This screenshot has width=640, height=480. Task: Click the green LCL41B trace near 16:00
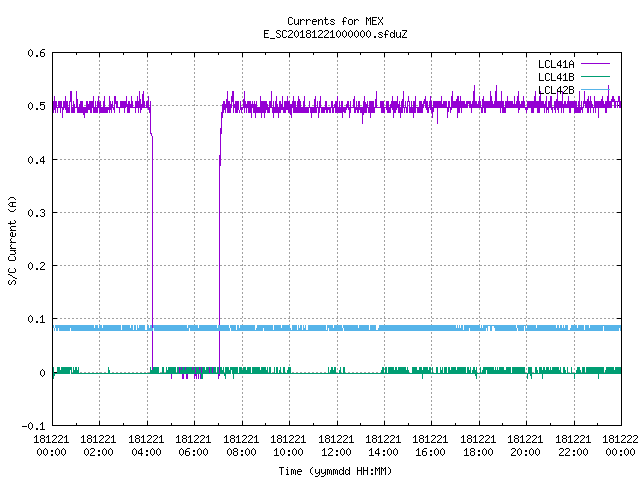(x=431, y=371)
